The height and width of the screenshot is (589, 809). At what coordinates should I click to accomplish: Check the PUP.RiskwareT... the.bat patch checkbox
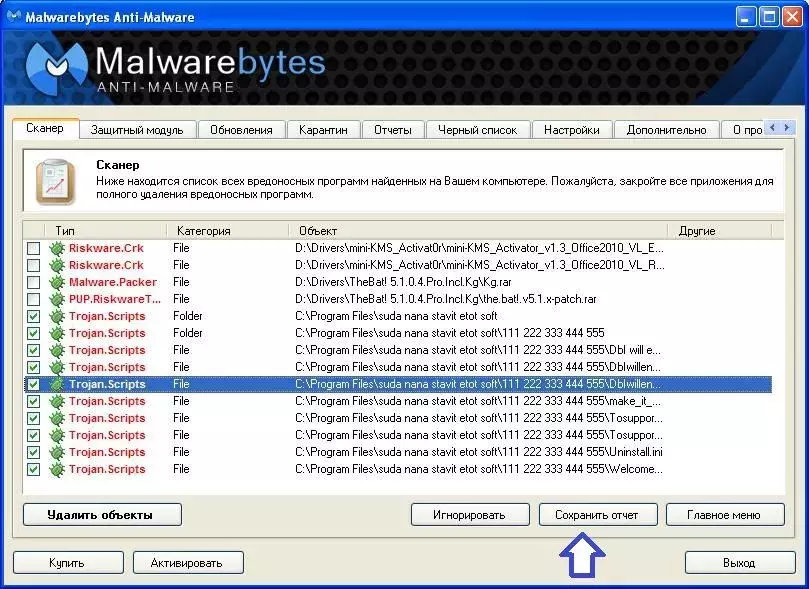34,299
